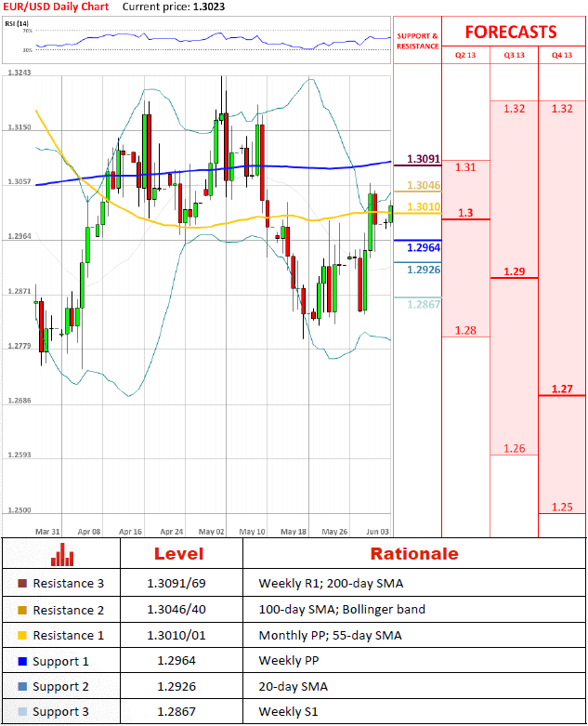This screenshot has height=726, width=588.
Task: Click the Support 3 light blue swatch
Action: (22, 711)
